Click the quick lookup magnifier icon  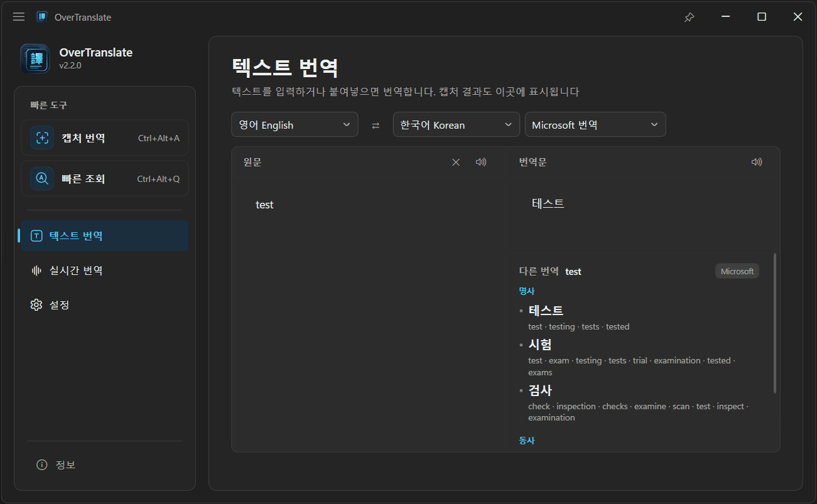pyautogui.click(x=42, y=179)
